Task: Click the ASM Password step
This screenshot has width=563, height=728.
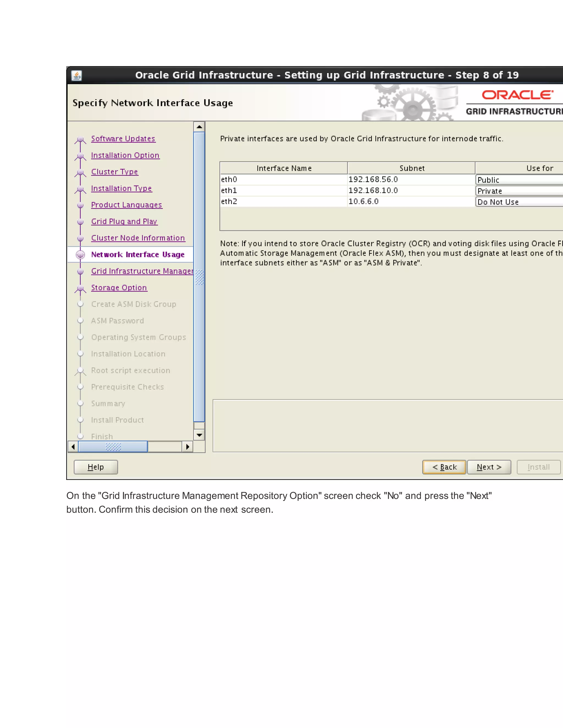Action: coord(117,321)
